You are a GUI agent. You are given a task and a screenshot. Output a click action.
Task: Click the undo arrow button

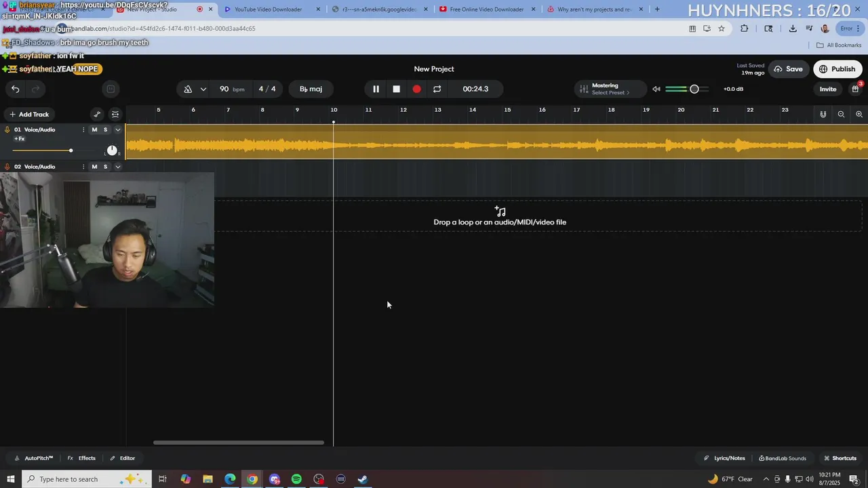point(15,89)
